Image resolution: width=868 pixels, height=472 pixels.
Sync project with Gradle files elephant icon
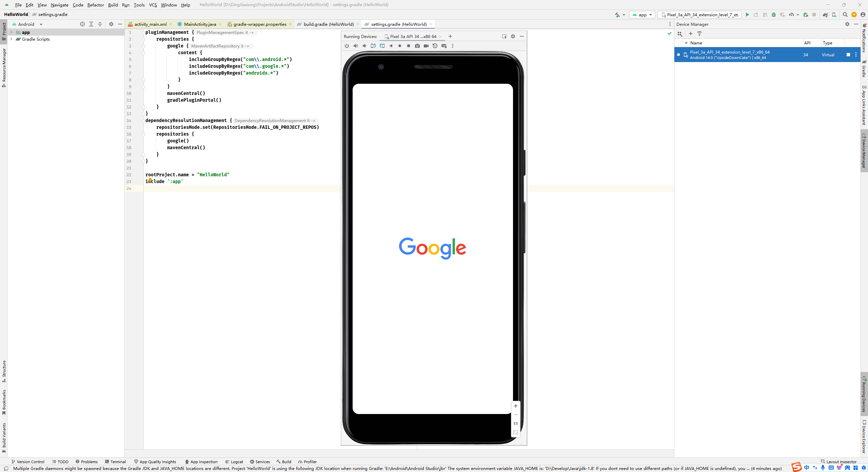825,15
